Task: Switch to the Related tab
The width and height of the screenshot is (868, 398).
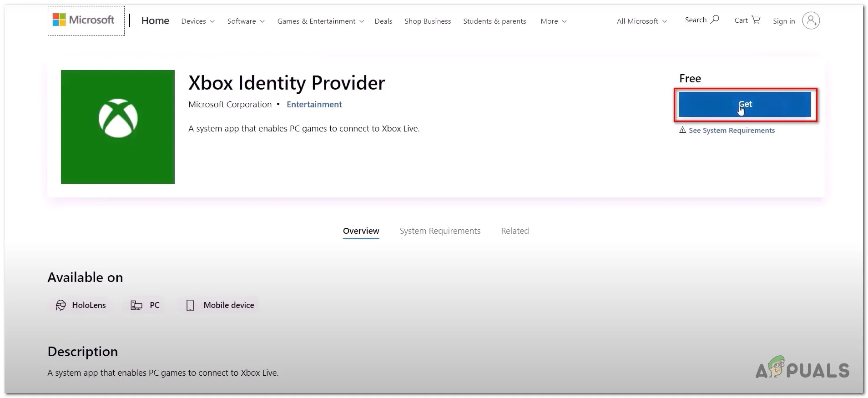Action: [x=515, y=231]
